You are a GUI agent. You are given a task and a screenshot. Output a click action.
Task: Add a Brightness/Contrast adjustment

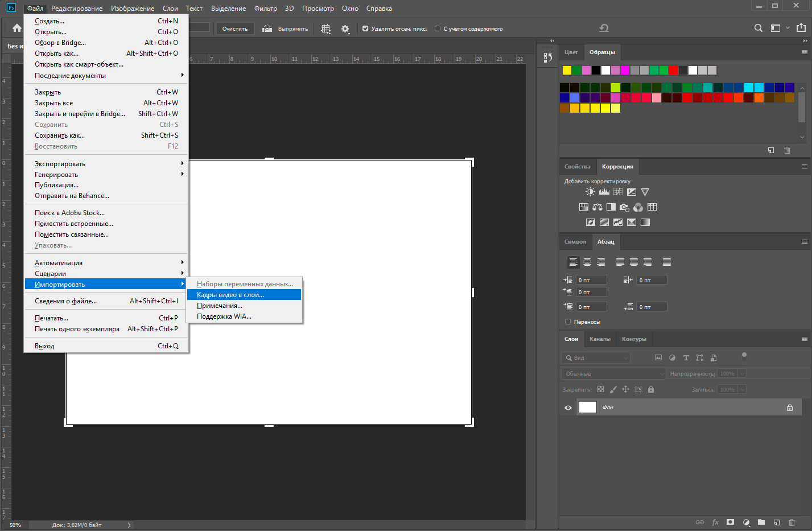(590, 192)
